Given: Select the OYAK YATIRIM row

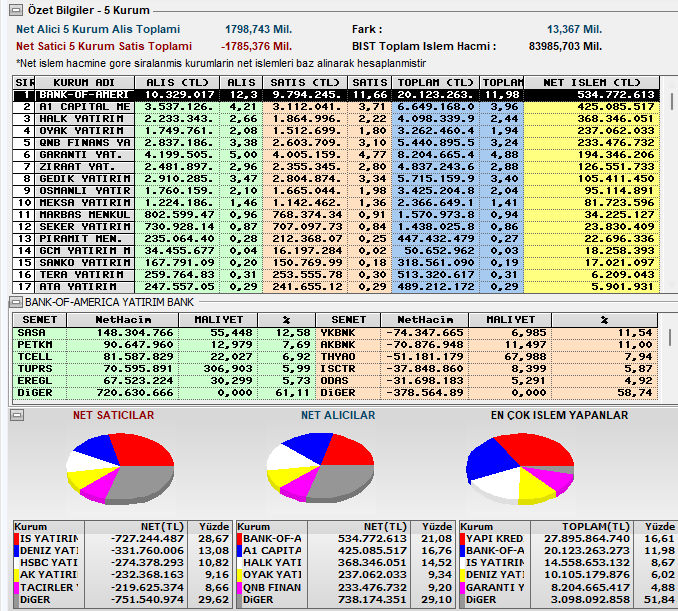Looking at the screenshot, I should (336, 131).
